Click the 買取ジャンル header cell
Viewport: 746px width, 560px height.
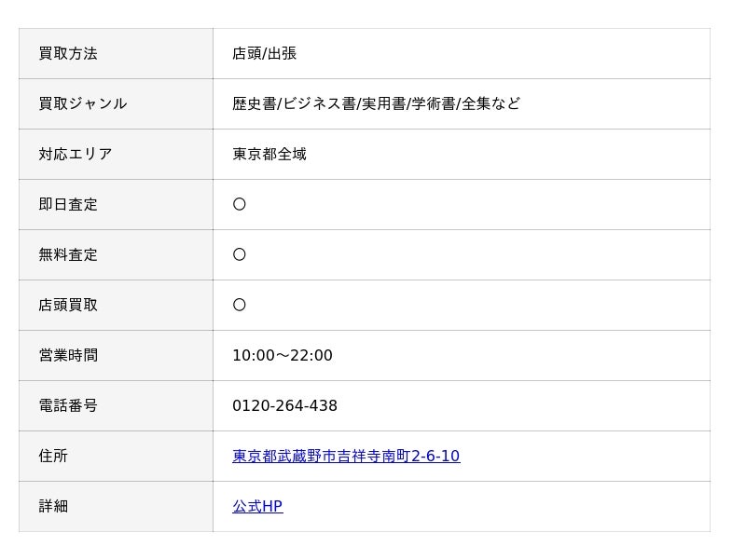116,103
